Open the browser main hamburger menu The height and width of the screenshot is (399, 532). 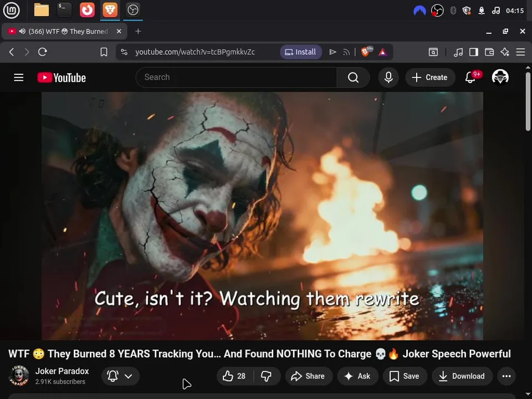coord(520,52)
